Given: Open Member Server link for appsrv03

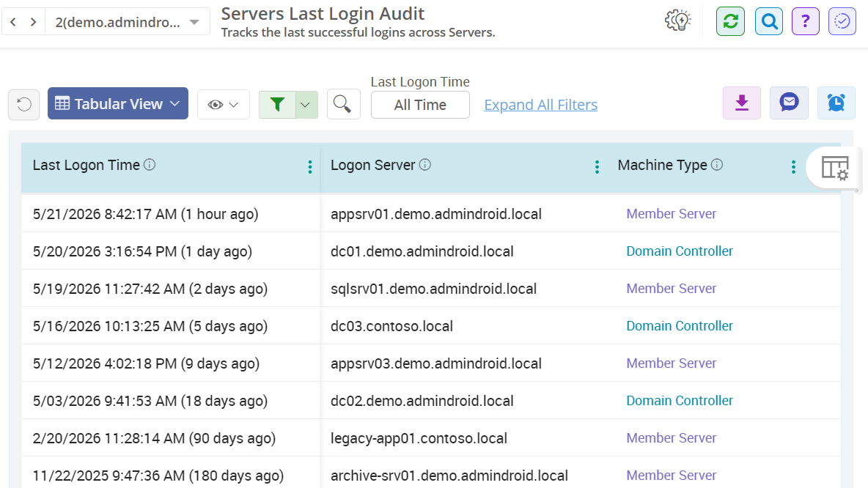Looking at the screenshot, I should [671, 363].
